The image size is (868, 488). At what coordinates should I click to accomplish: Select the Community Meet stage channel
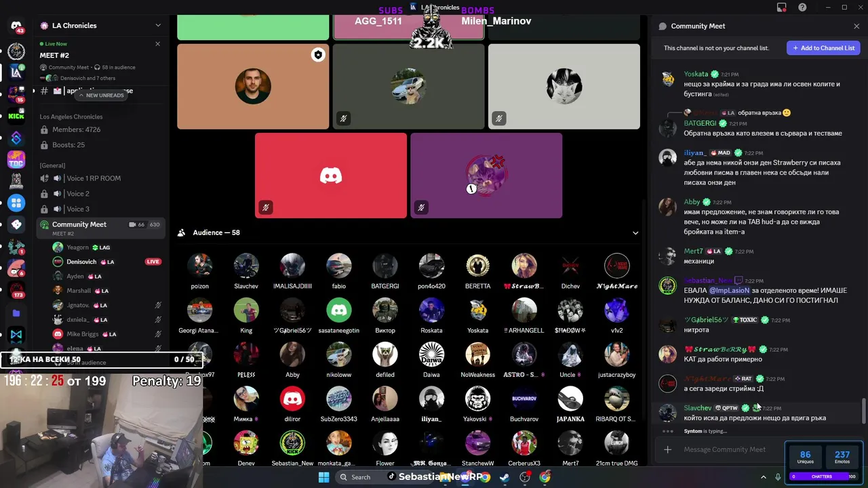pos(100,228)
